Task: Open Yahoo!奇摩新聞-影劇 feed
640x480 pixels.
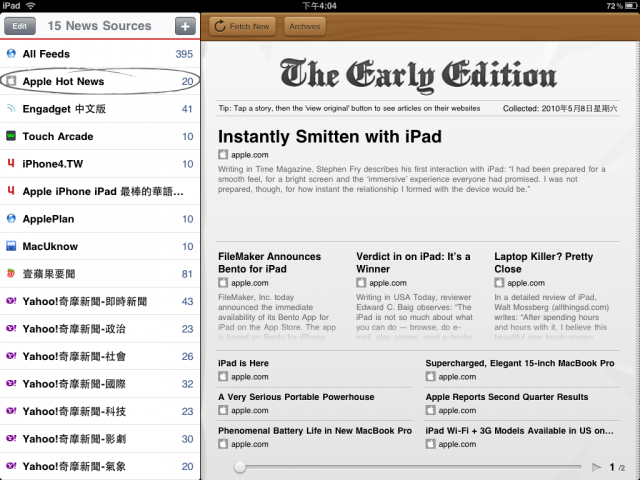Action: (x=100, y=439)
